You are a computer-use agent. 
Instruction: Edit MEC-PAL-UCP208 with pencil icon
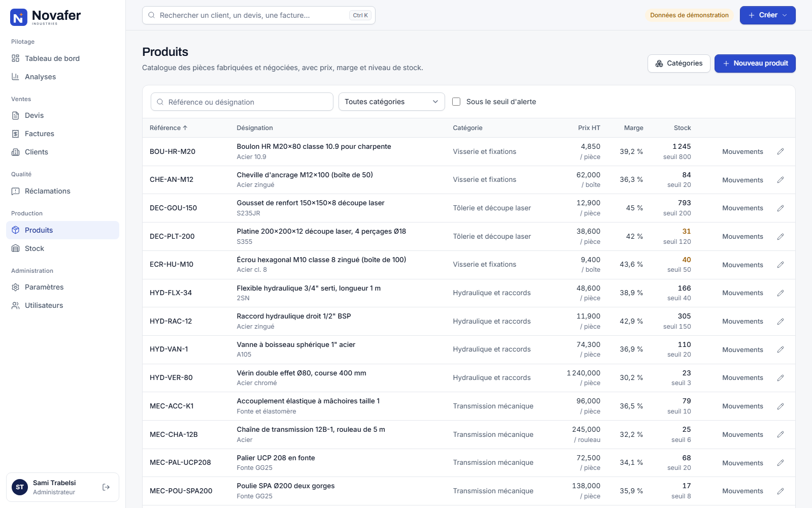coord(781,463)
